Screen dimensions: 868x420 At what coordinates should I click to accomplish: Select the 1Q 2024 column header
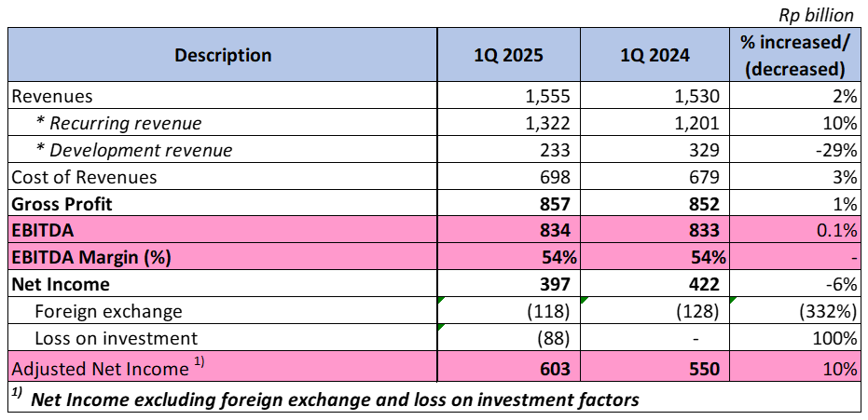click(x=654, y=55)
